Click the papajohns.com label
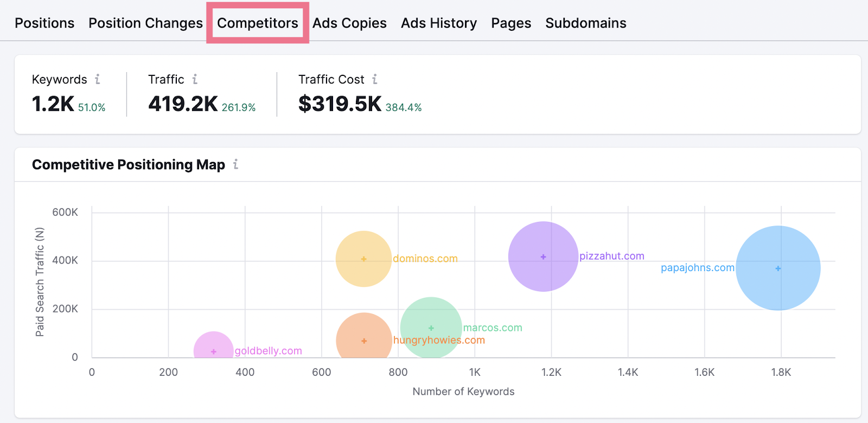The height and width of the screenshot is (423, 868). click(x=698, y=268)
